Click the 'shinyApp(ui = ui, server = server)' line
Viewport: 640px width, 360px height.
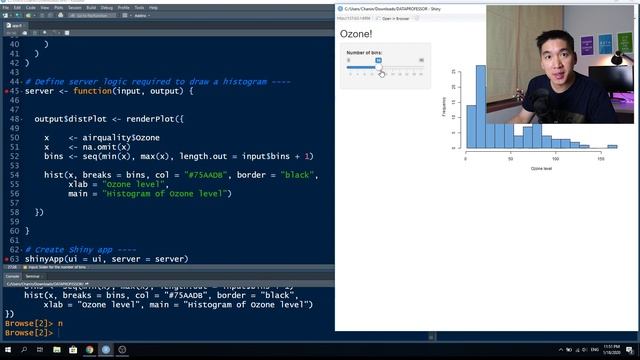(x=107, y=259)
